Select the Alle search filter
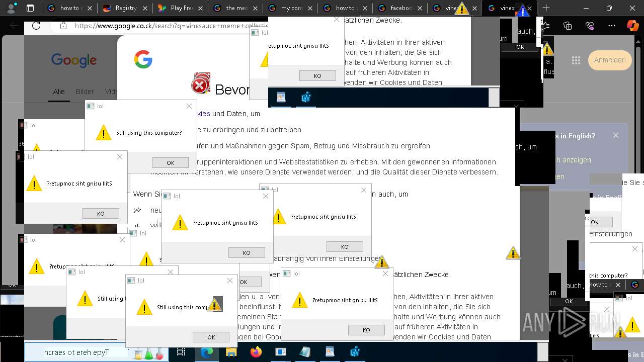The image size is (644, 362). 59,92
